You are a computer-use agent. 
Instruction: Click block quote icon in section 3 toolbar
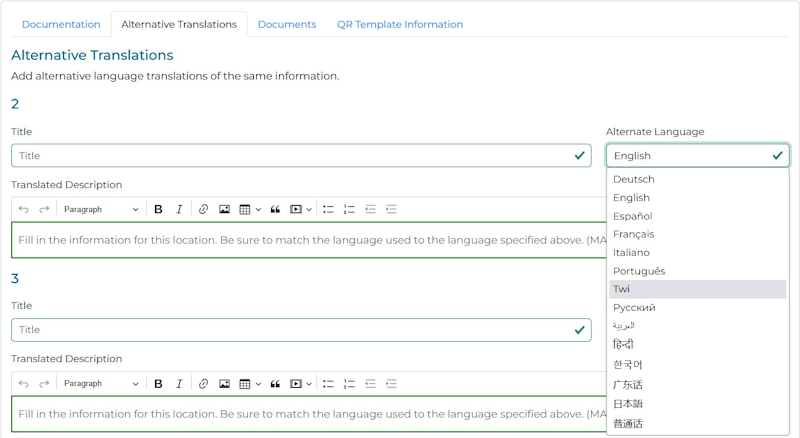coord(274,383)
